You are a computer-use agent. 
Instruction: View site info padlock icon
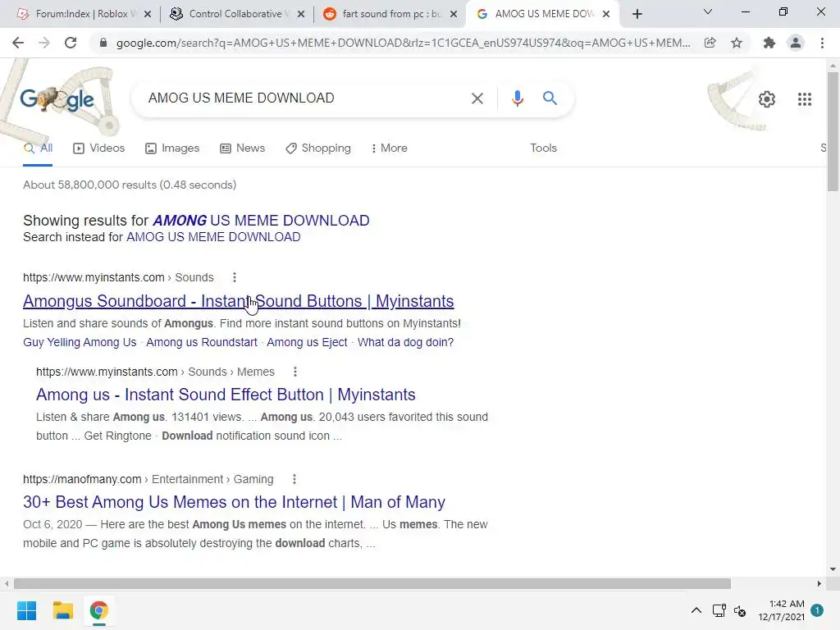point(103,43)
